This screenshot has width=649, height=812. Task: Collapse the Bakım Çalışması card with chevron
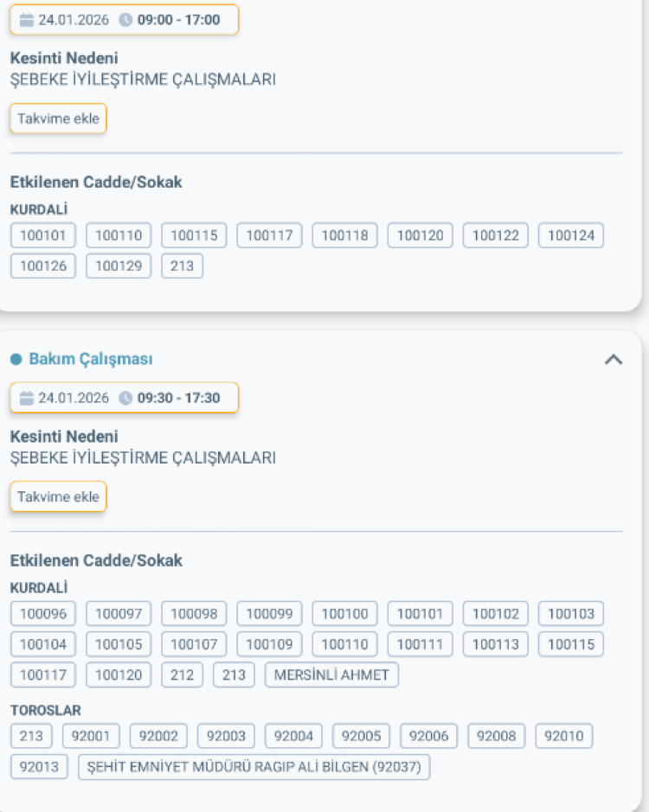[613, 360]
